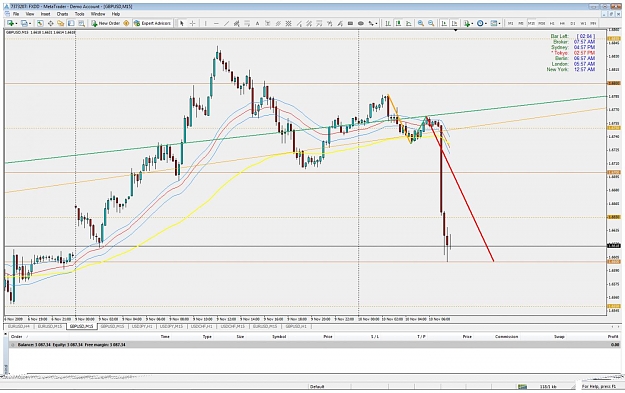This screenshot has width=625, height=393.
Task: Show the Data Window panel
Action: (50, 24)
